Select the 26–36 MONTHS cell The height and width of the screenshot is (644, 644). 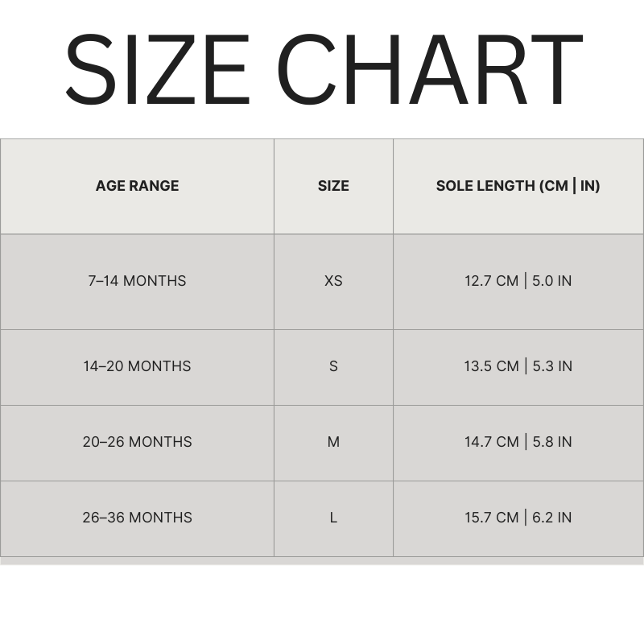pyautogui.click(x=137, y=518)
